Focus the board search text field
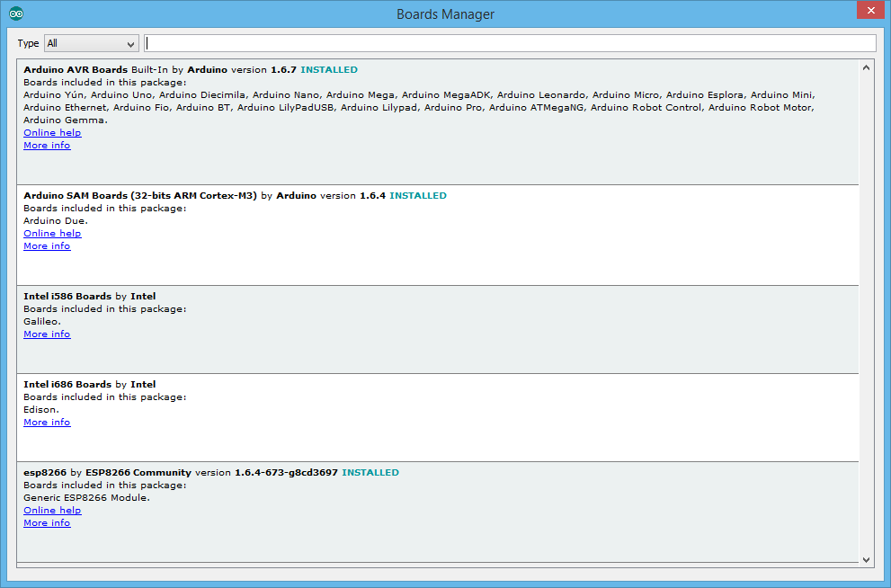 pyautogui.click(x=510, y=43)
